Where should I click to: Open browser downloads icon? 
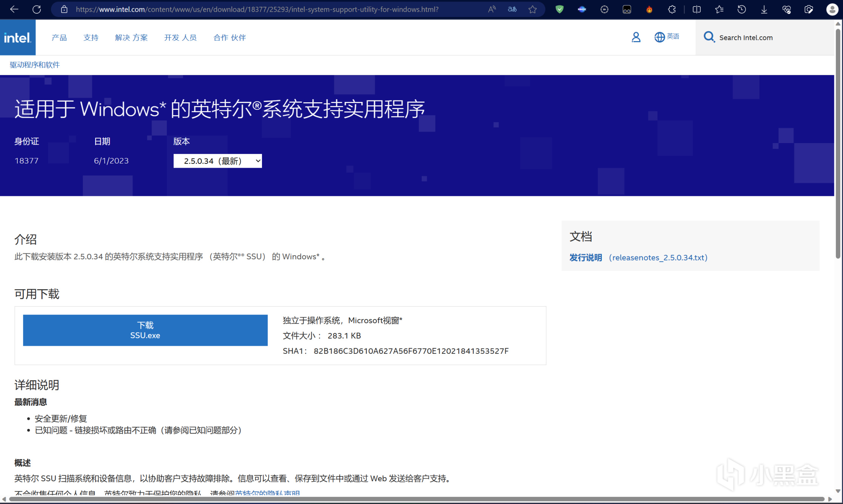click(764, 9)
